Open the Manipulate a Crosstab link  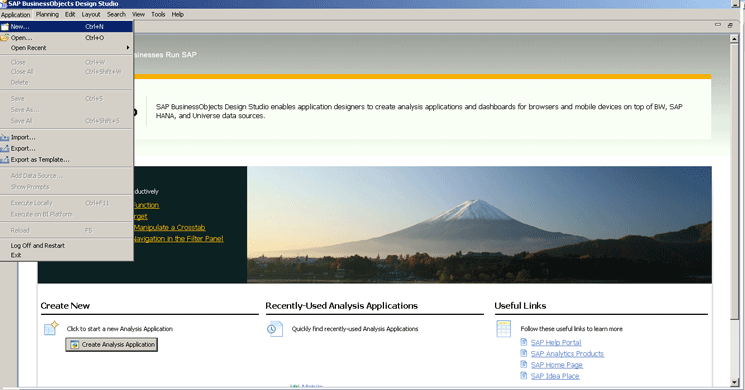[x=170, y=228]
